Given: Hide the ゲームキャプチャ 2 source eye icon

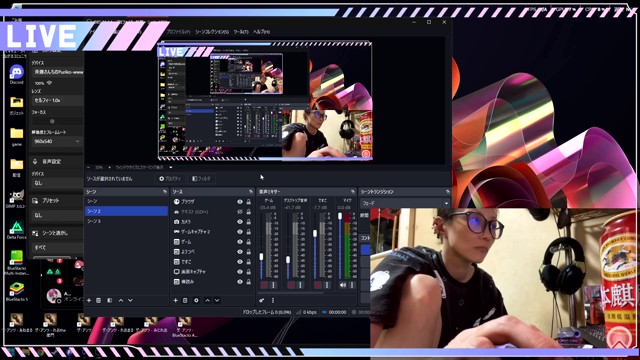Looking at the screenshot, I should 240,231.
